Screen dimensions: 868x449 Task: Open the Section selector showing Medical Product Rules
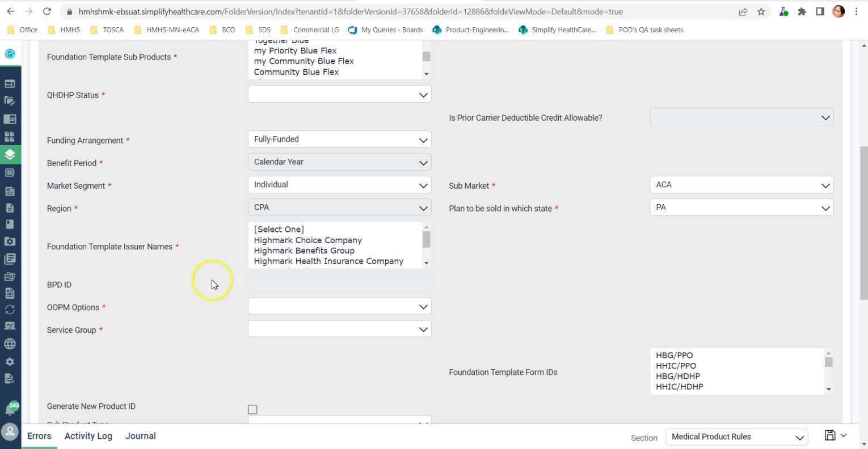click(736, 437)
